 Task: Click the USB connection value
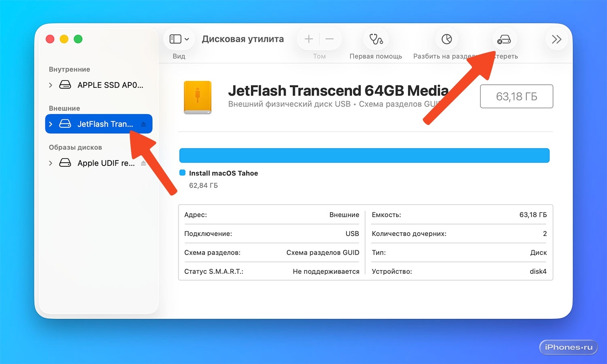point(352,234)
